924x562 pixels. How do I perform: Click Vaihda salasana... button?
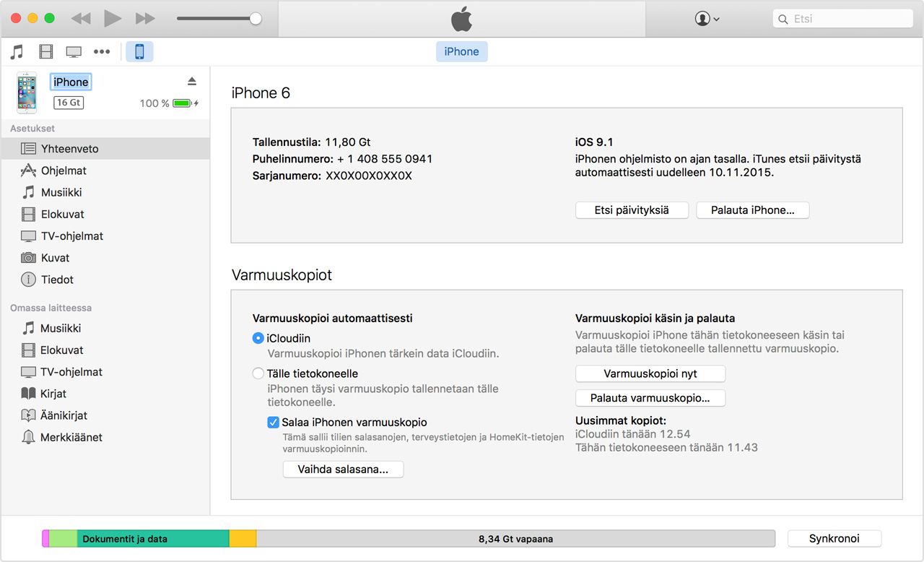[x=343, y=470]
